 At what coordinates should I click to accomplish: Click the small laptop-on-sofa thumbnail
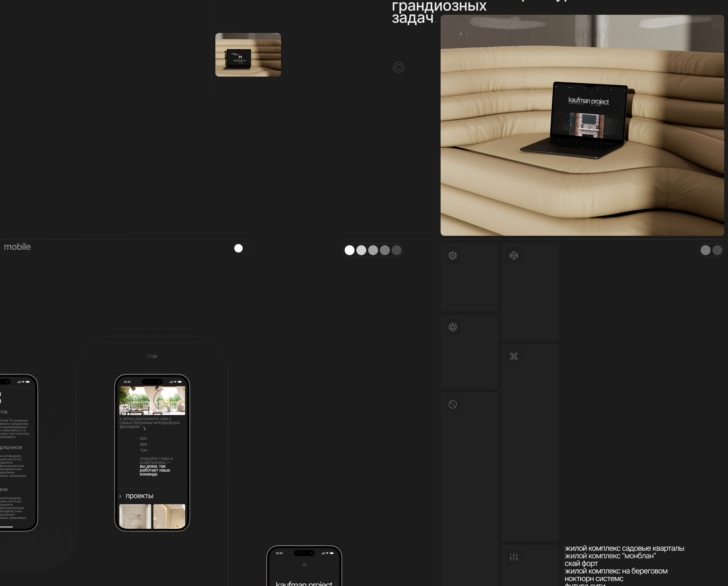(248, 55)
